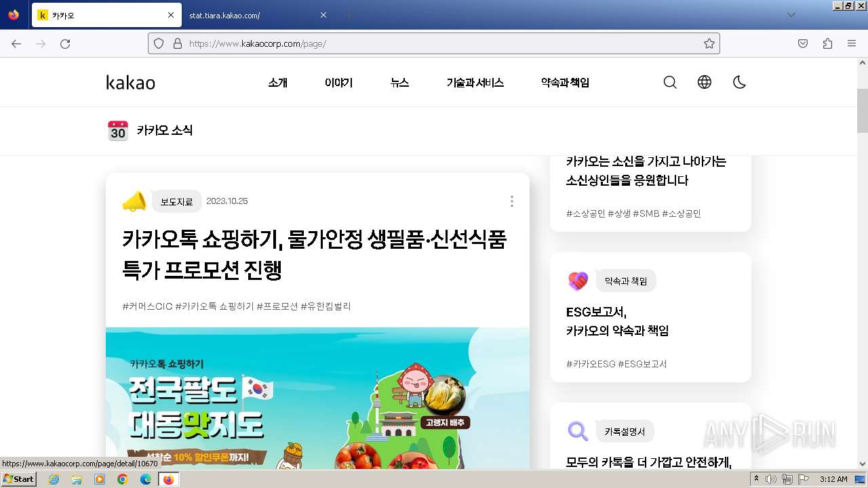868x488 pixels.
Task: Show hidden system tray icons
Action: [x=757, y=479]
